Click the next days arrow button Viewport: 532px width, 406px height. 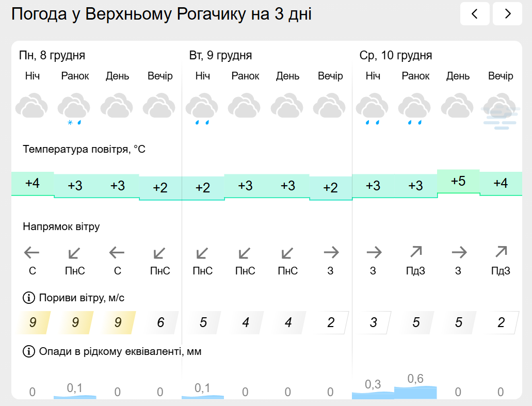(507, 14)
